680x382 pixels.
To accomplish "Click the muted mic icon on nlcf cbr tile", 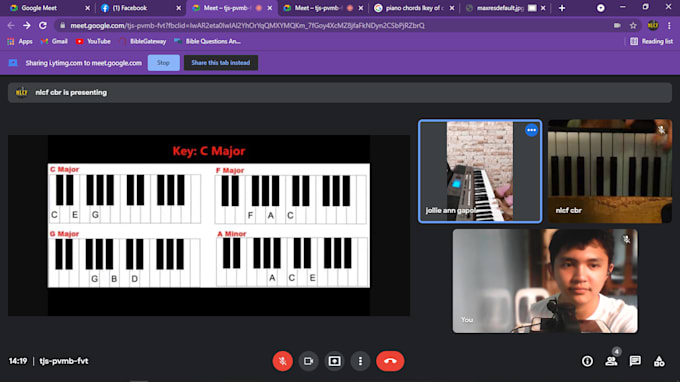I will (x=661, y=129).
